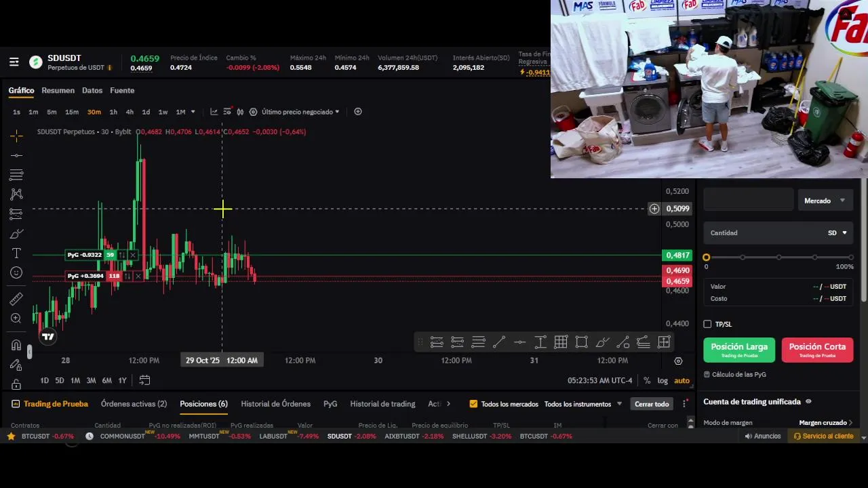The image size is (868, 488).
Task: Open the hamburger menu next to SDUSDT
Action: [14, 62]
